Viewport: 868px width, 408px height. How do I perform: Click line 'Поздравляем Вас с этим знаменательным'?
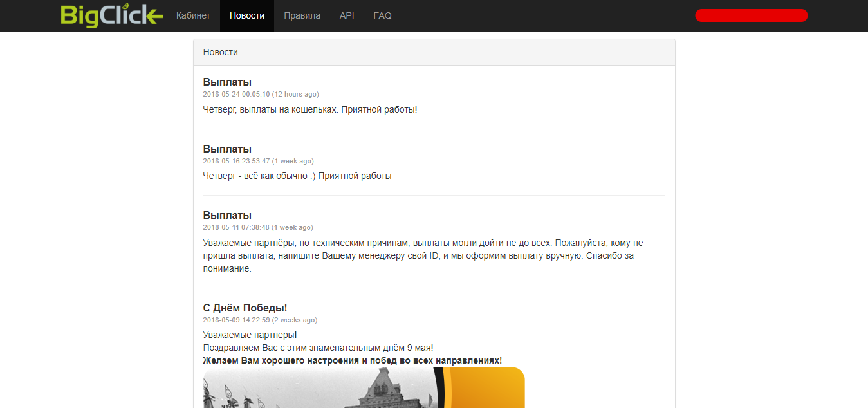point(319,348)
